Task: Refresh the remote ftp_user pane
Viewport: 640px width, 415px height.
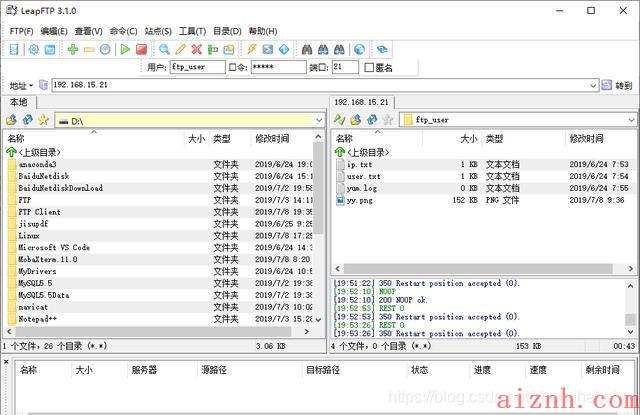Action: click(372, 120)
